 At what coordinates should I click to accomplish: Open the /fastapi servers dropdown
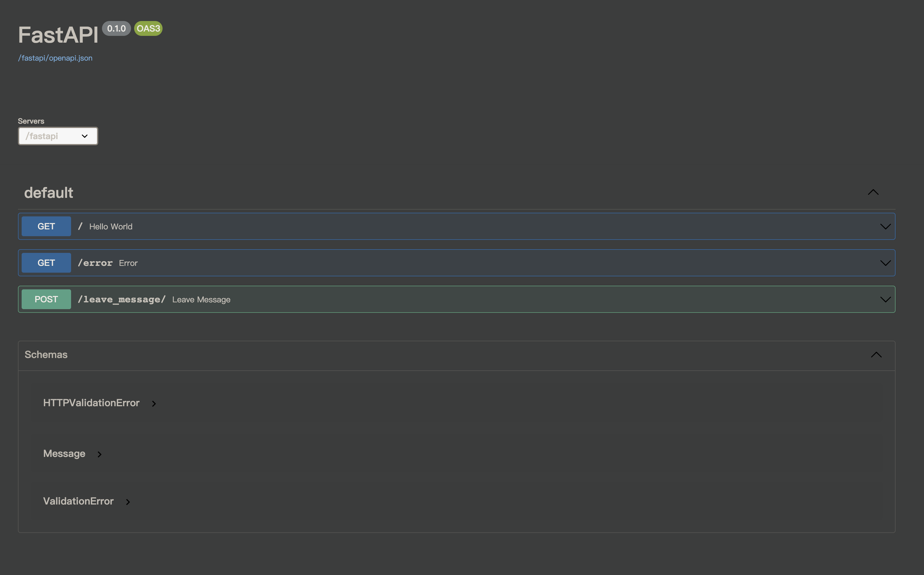pyautogui.click(x=58, y=136)
